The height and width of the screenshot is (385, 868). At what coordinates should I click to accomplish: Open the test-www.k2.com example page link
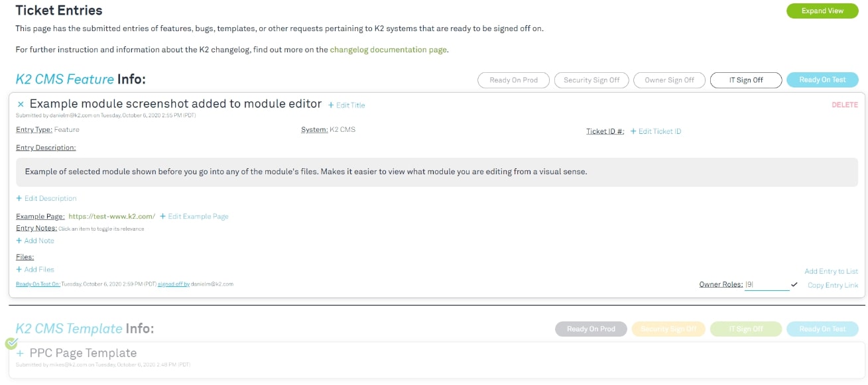coord(111,216)
